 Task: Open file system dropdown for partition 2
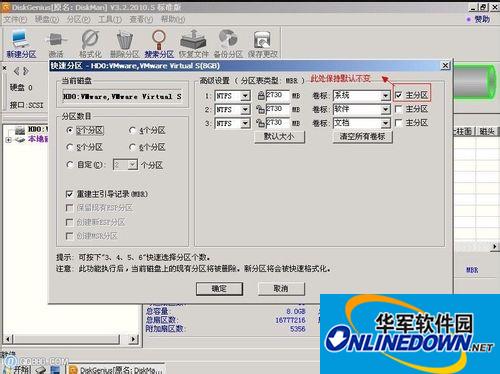coord(245,109)
